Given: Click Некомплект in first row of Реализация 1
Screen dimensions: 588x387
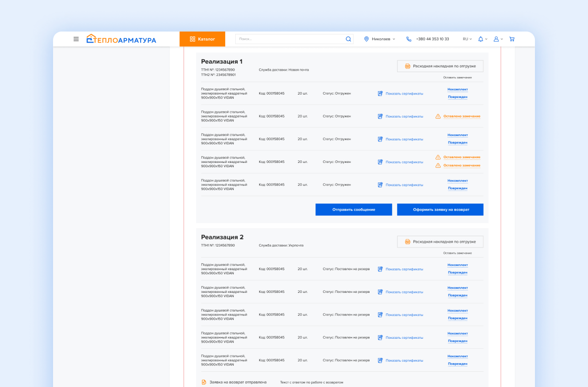Looking at the screenshot, I should point(457,89).
